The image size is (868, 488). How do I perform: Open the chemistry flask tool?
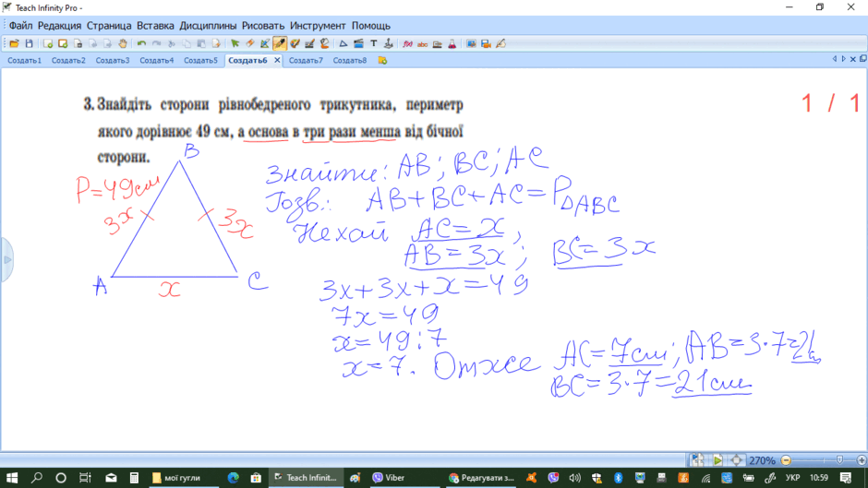click(x=452, y=43)
